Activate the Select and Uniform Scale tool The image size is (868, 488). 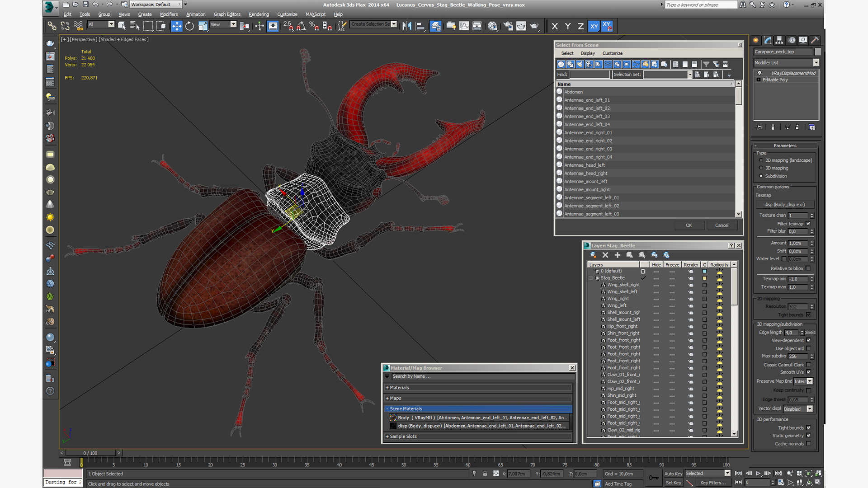point(203,26)
